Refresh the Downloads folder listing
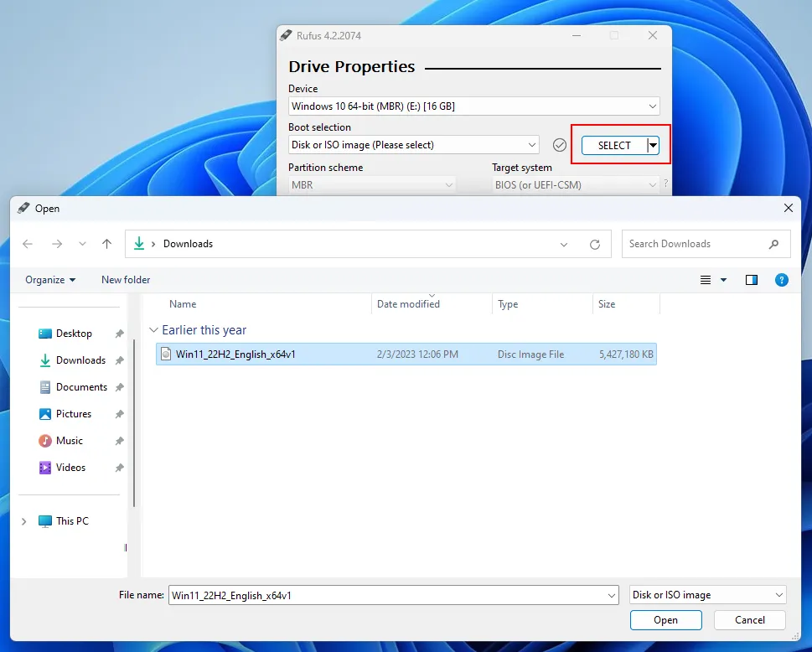 [595, 245]
